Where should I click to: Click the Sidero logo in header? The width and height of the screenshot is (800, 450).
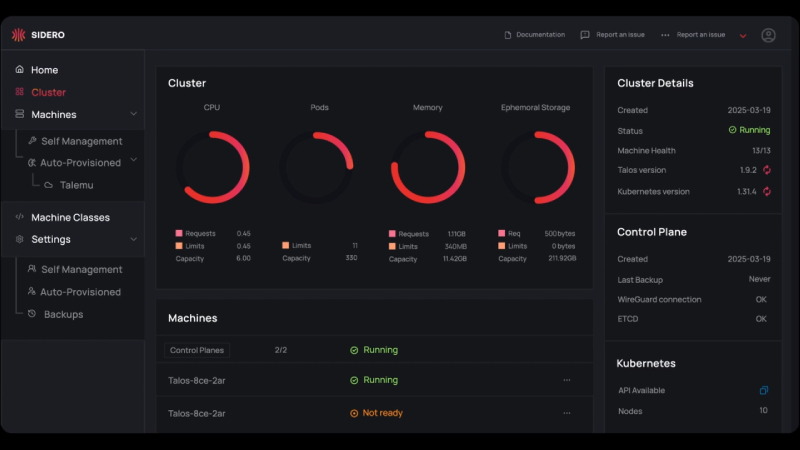pos(38,35)
